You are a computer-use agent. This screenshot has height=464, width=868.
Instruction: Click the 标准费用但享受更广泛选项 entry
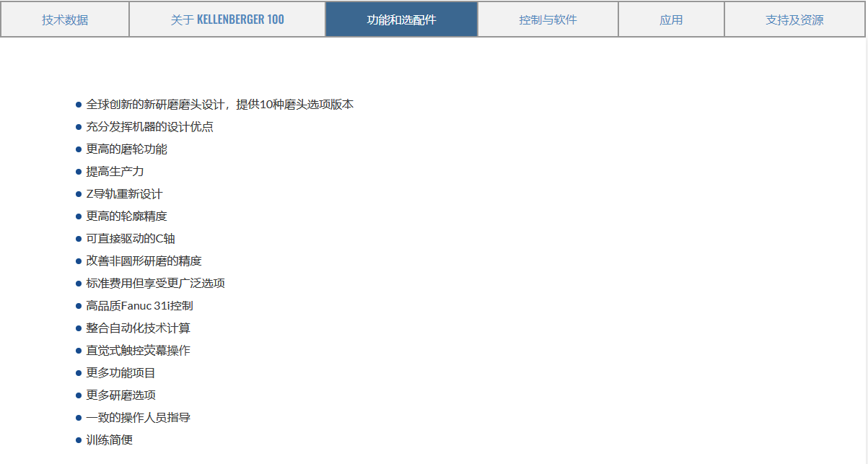coord(155,284)
